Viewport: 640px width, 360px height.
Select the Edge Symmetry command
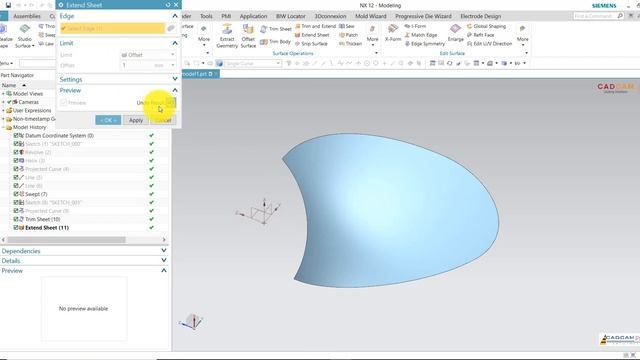click(424, 44)
